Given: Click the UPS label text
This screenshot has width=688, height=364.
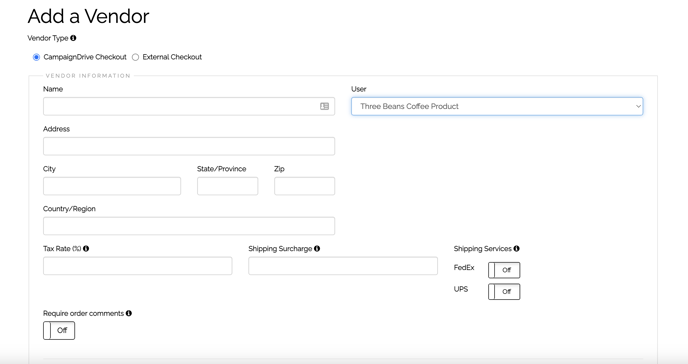Looking at the screenshot, I should pos(461,289).
